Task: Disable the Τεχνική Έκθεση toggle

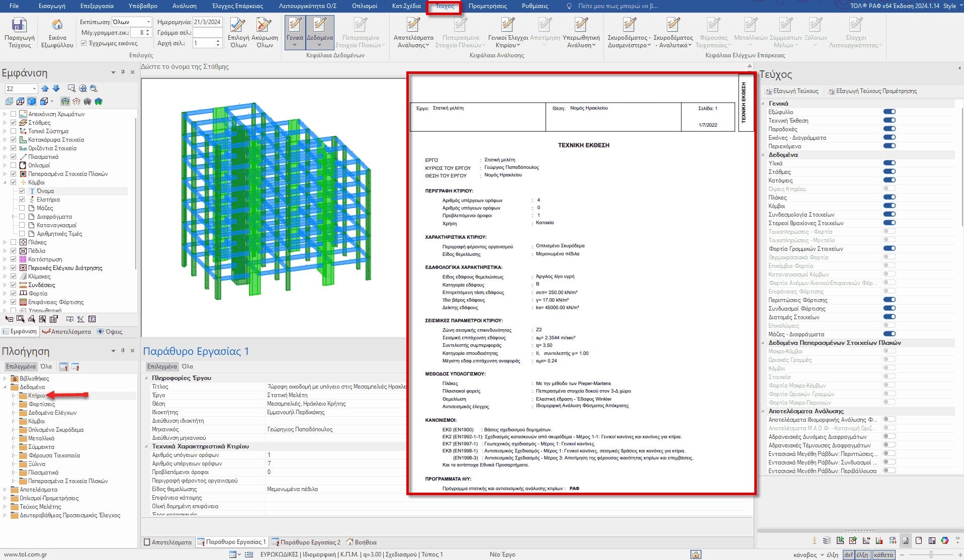Action: click(889, 121)
